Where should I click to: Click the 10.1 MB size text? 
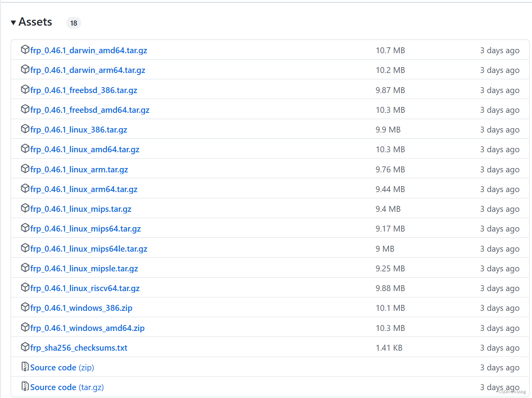[x=390, y=308]
